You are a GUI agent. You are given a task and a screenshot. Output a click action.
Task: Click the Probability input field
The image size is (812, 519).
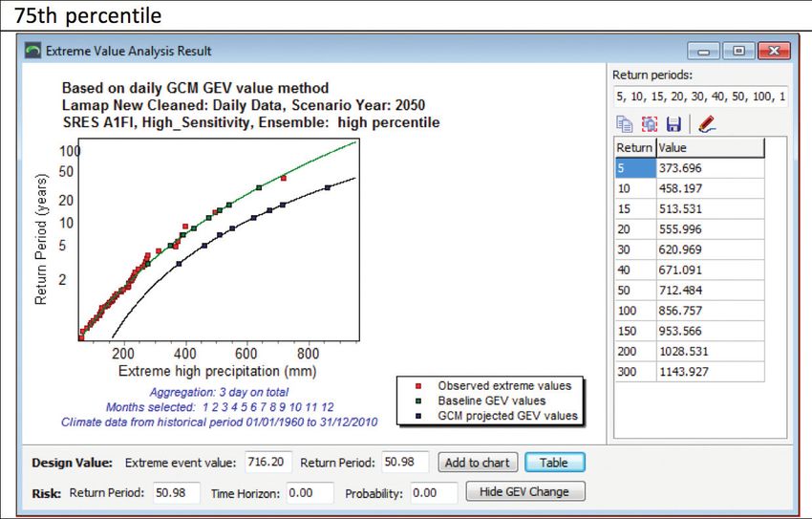coord(434,492)
